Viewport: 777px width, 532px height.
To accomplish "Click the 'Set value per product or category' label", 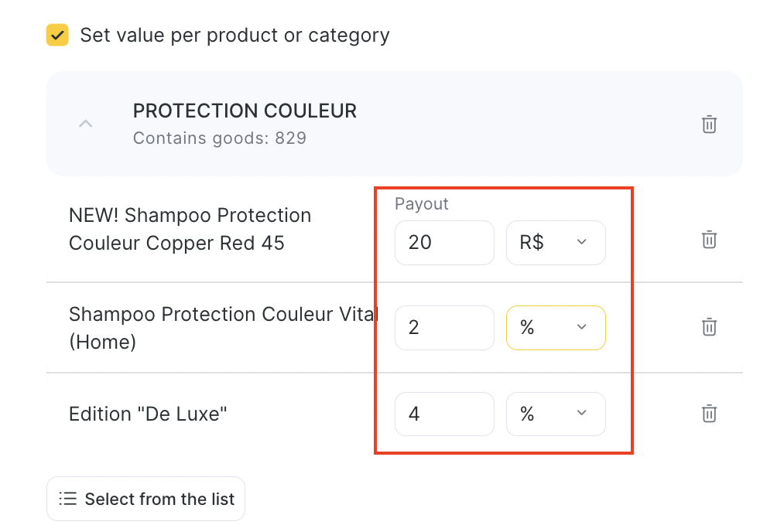I will point(234,35).
